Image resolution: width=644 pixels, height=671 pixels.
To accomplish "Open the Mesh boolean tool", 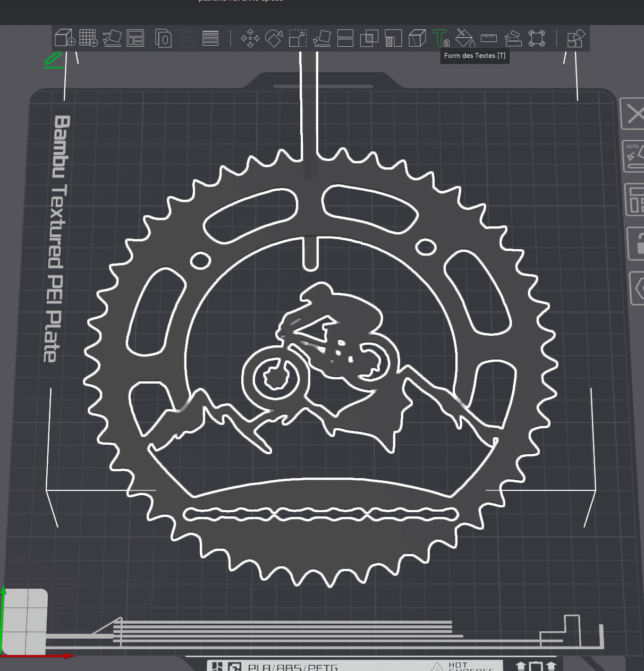I will tap(369, 38).
